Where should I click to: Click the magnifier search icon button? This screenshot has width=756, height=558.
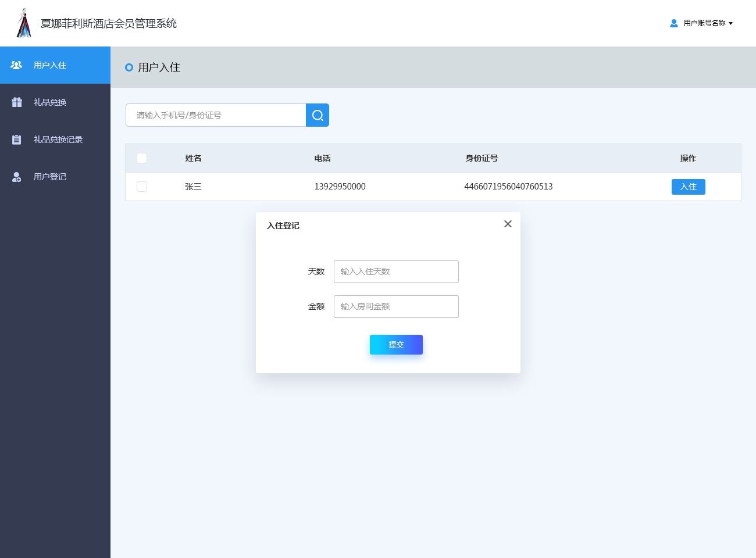click(x=318, y=115)
